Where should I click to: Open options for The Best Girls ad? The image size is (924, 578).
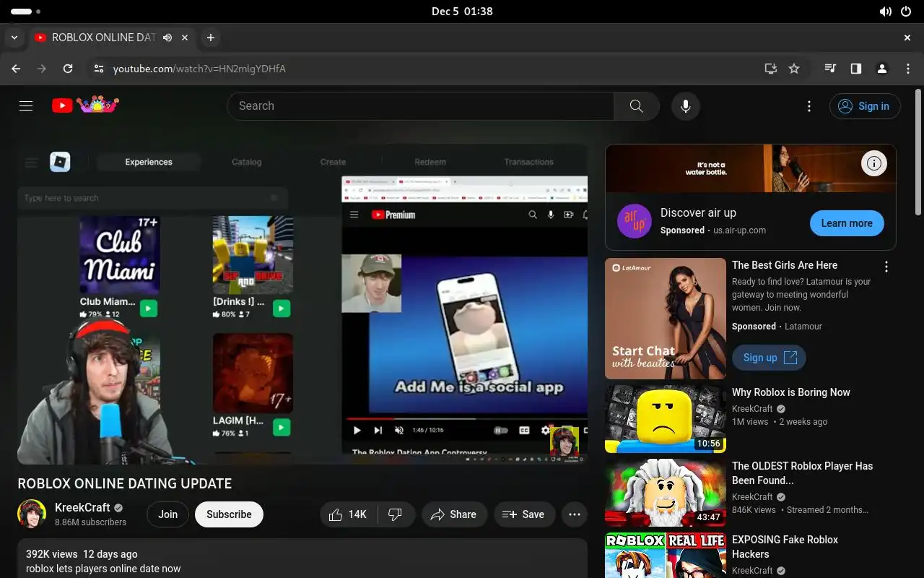click(x=886, y=267)
